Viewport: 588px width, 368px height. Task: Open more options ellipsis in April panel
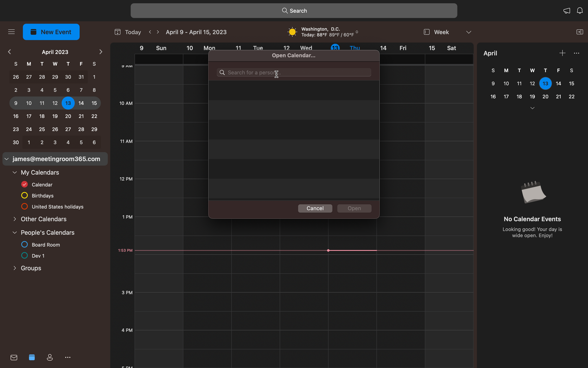pyautogui.click(x=576, y=53)
